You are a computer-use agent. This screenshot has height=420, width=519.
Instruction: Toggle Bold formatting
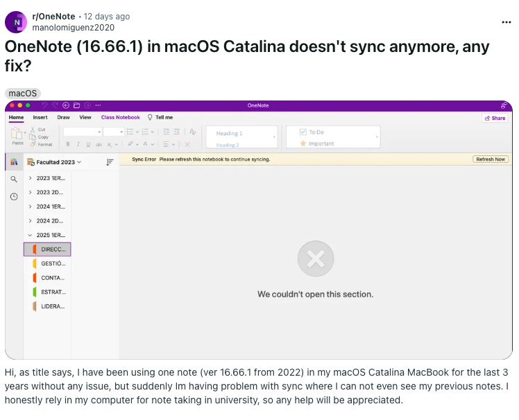(x=68, y=144)
